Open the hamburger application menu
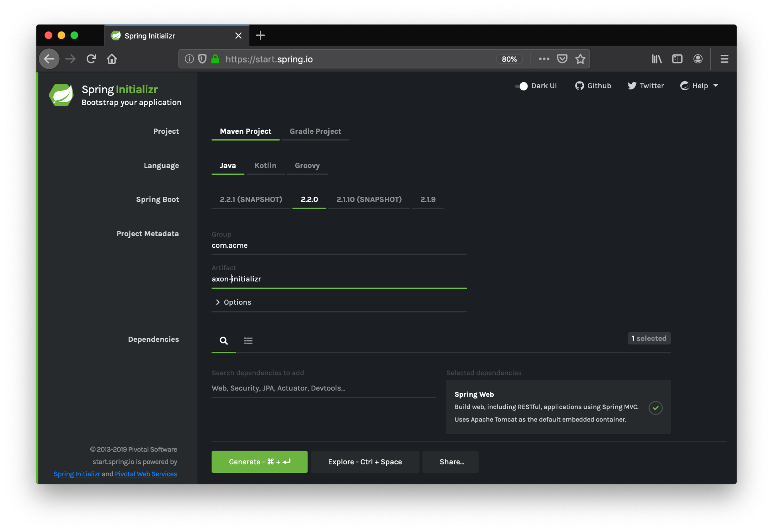 tap(724, 59)
